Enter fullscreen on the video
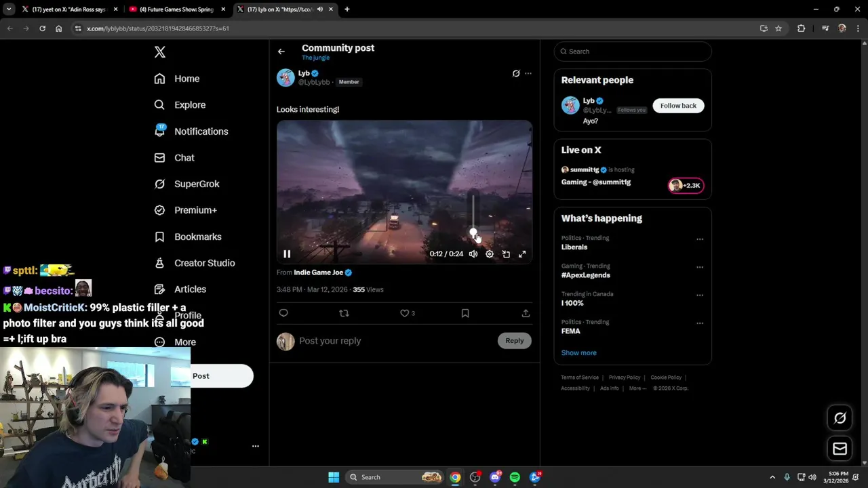This screenshot has height=488, width=868. pyautogui.click(x=522, y=254)
